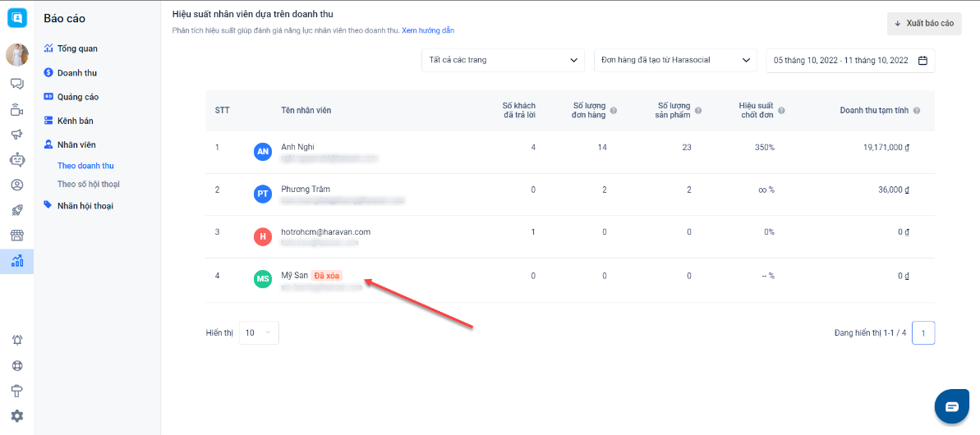Expand the 'Tất cả các trang' dropdown
980x435 pixels.
coord(503,60)
